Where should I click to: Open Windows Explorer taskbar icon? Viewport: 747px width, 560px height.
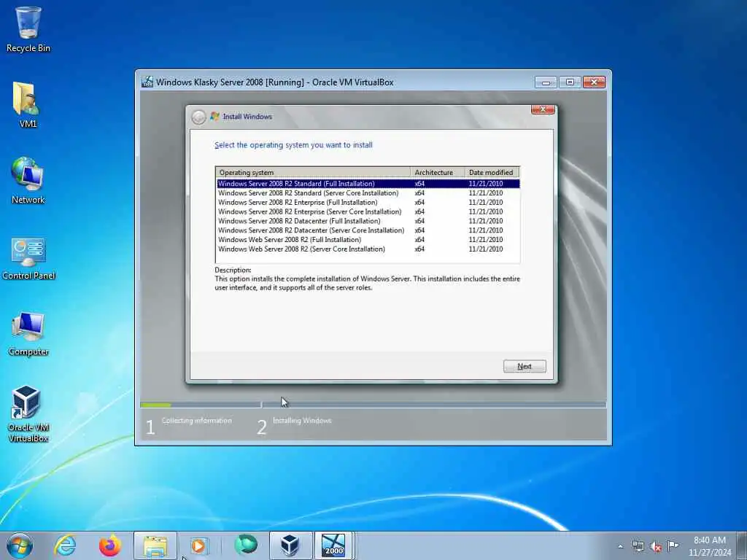coord(155,545)
